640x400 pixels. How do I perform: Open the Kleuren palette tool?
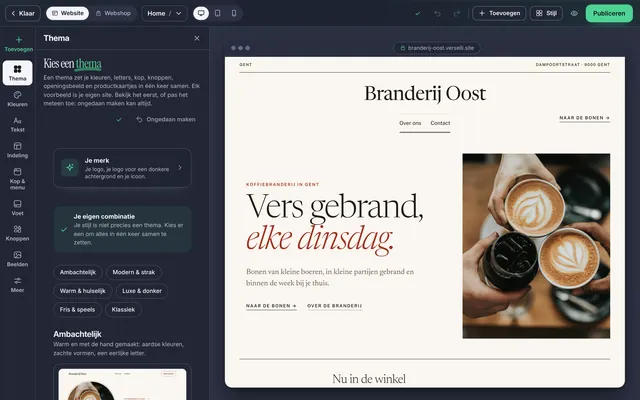click(x=18, y=99)
